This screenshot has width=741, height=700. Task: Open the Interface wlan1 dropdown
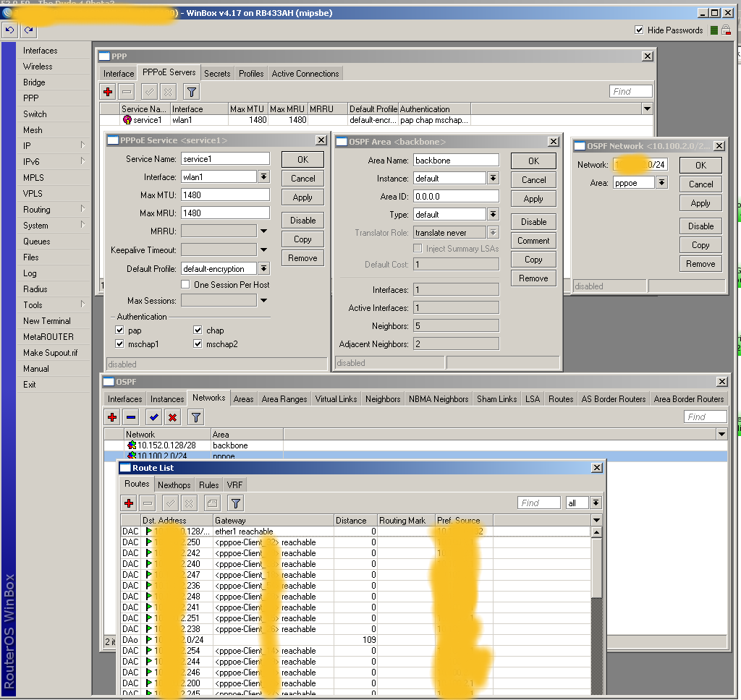click(263, 177)
